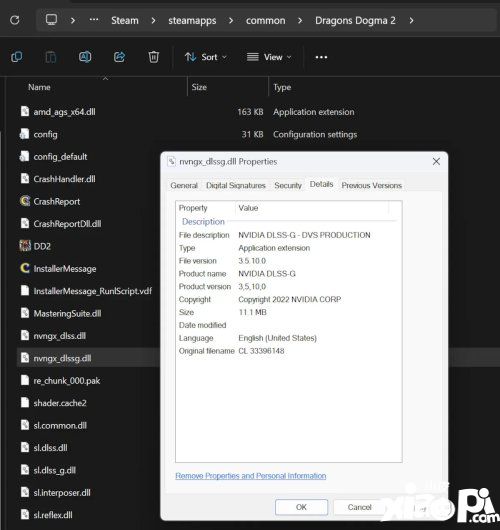Select the Product version 3,5,10,0 value
This screenshot has width=500, height=530.
pos(252,287)
